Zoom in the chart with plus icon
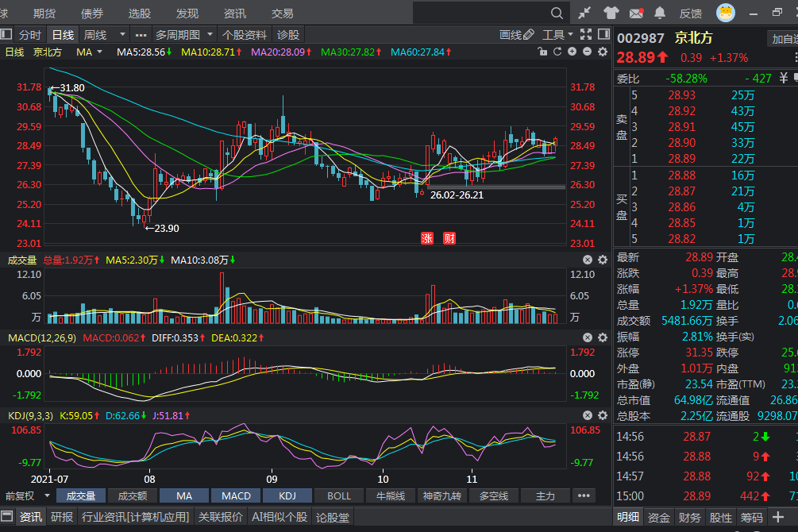This screenshot has height=532, width=798. 572,52
